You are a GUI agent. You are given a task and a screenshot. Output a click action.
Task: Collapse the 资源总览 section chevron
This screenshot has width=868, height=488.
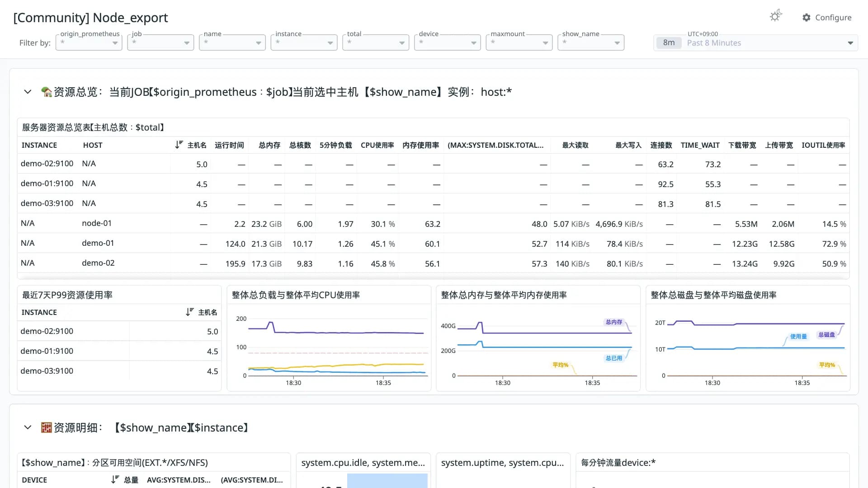point(28,92)
